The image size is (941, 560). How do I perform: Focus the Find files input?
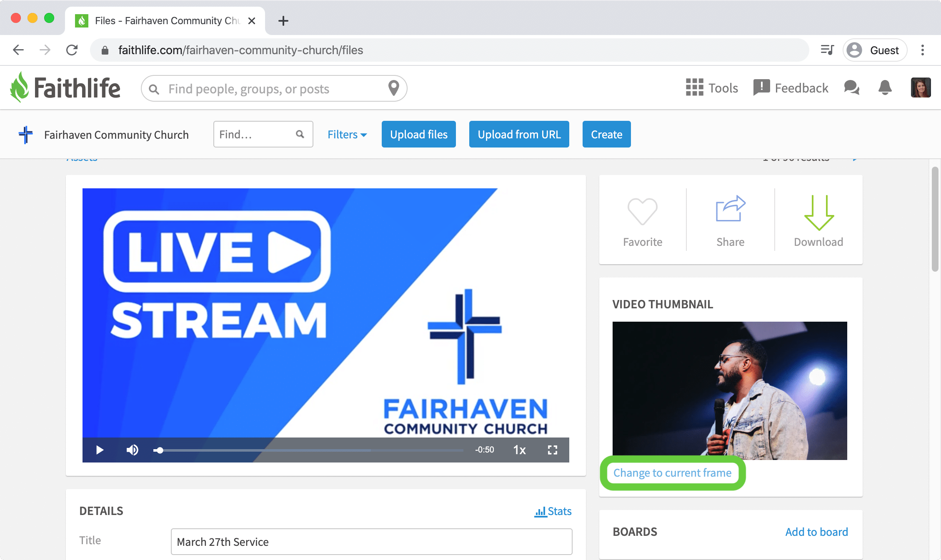pyautogui.click(x=263, y=134)
